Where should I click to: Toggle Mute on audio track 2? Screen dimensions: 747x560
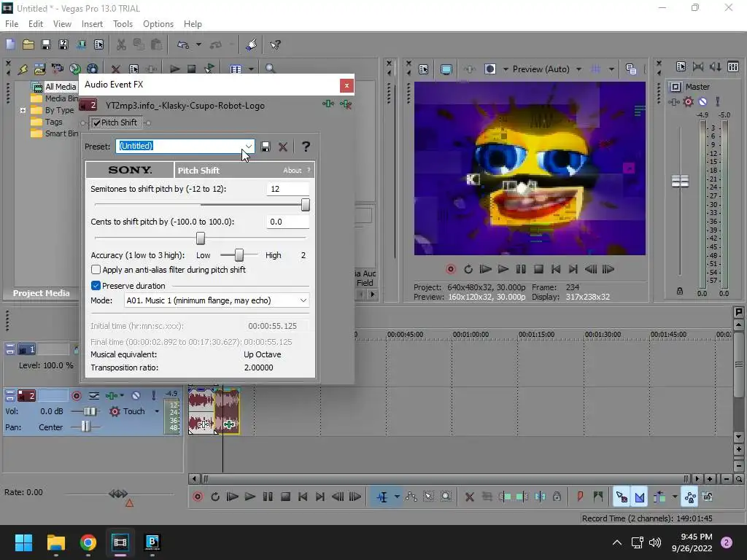tap(136, 396)
